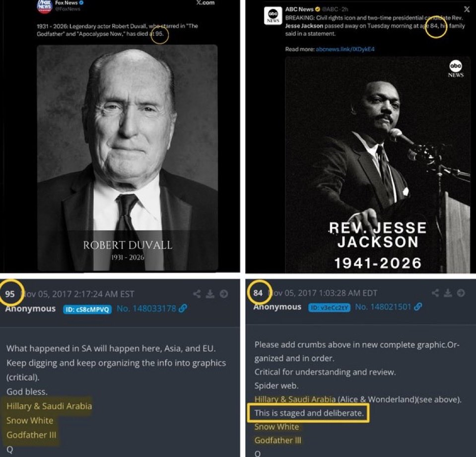Click the ID: cS8cMPVQ badge
476x457 pixels.
pyautogui.click(x=87, y=309)
